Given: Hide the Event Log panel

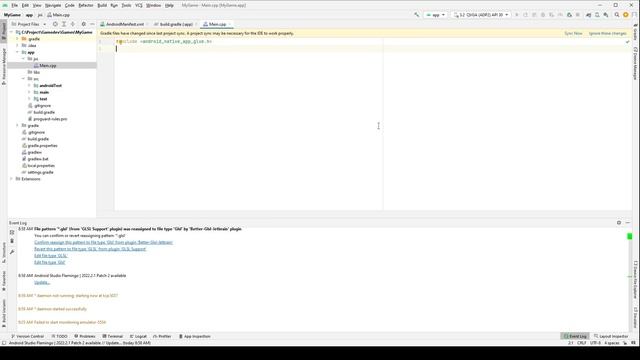Looking at the screenshot, I should coord(628,223).
